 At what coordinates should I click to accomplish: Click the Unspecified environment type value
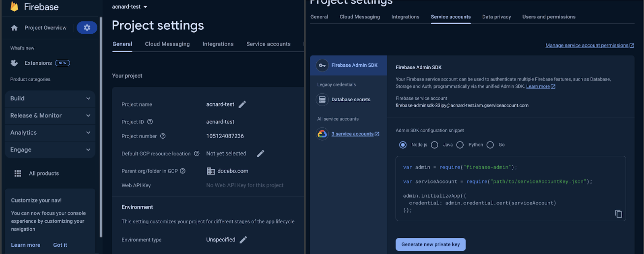(x=221, y=240)
